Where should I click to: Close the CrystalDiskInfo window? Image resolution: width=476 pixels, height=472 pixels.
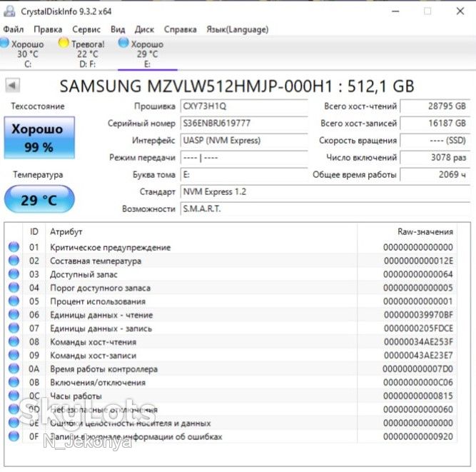click(x=460, y=11)
